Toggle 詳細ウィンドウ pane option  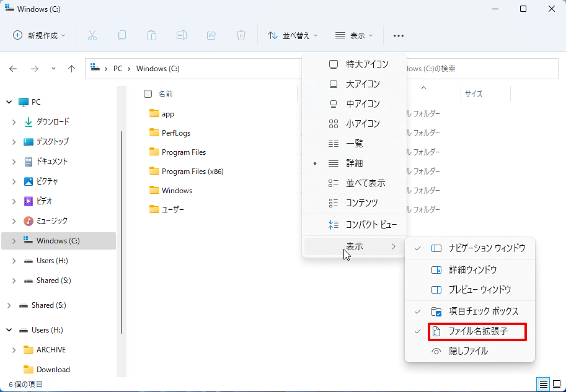(x=470, y=269)
